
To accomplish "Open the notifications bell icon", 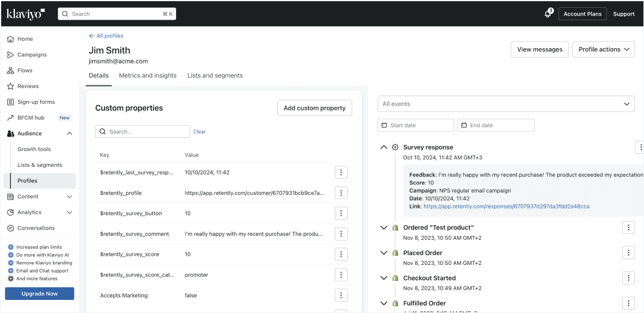I will click(x=548, y=14).
